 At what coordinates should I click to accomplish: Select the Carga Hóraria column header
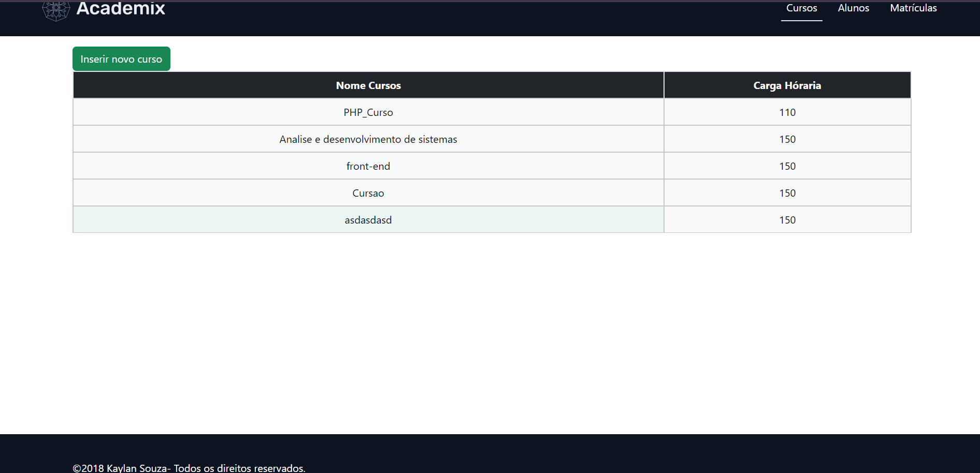(787, 85)
